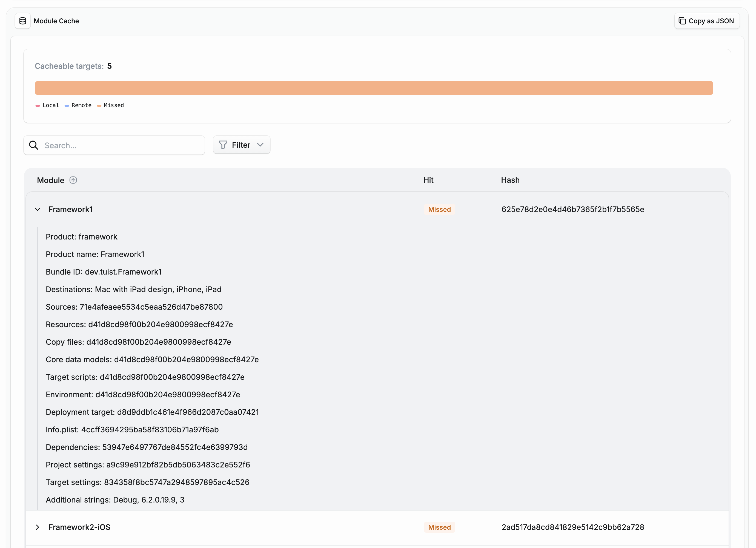Click the copy icon inside Copy as JSON
The width and height of the screenshot is (756, 548).
(682, 21)
